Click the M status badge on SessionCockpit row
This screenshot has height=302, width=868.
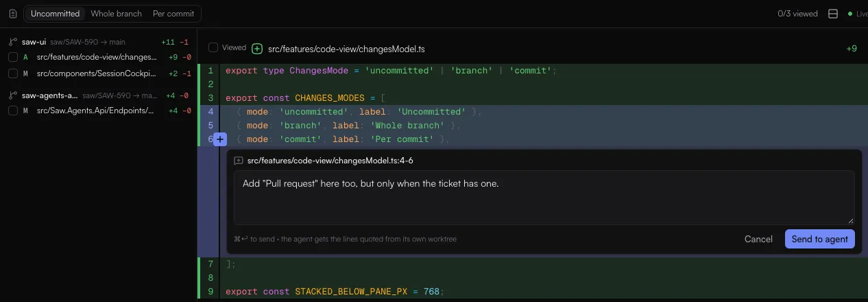tap(25, 73)
